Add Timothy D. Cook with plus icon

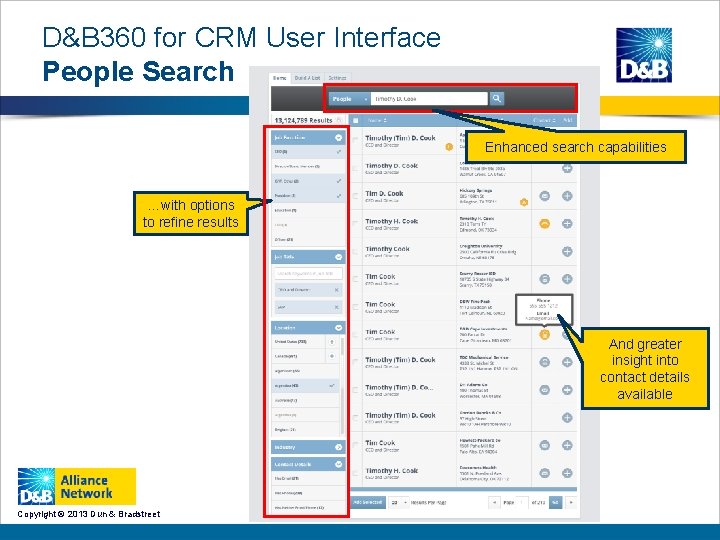(567, 168)
